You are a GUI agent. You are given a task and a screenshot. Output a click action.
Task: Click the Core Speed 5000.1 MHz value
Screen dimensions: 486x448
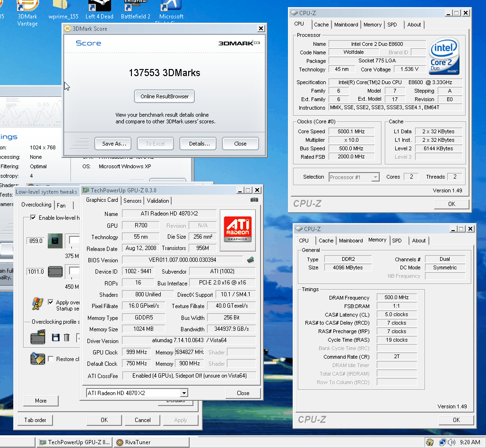[351, 131]
